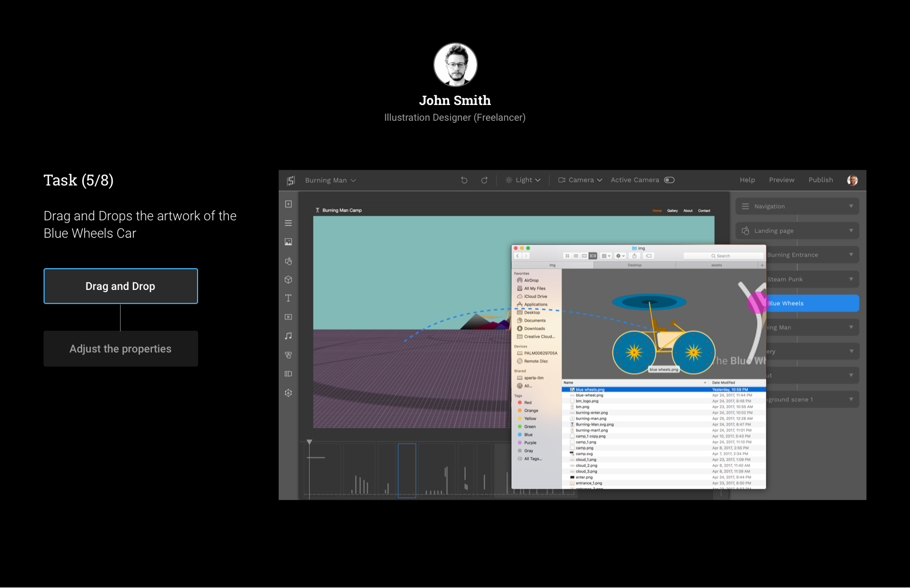Select the Purple tag in Finder sidebar
910x588 pixels.
pyautogui.click(x=530, y=443)
